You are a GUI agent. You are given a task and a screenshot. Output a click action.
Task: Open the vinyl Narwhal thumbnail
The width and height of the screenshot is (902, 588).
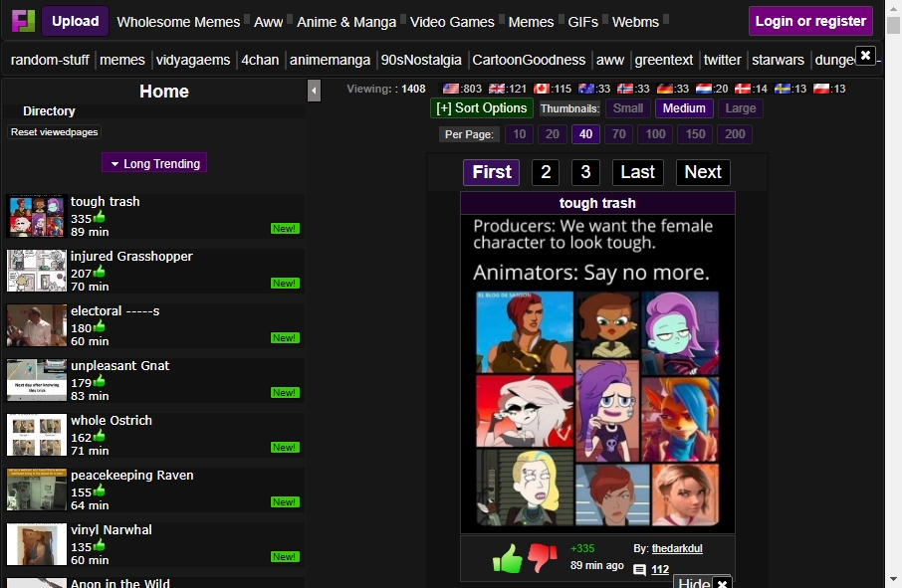pos(37,544)
